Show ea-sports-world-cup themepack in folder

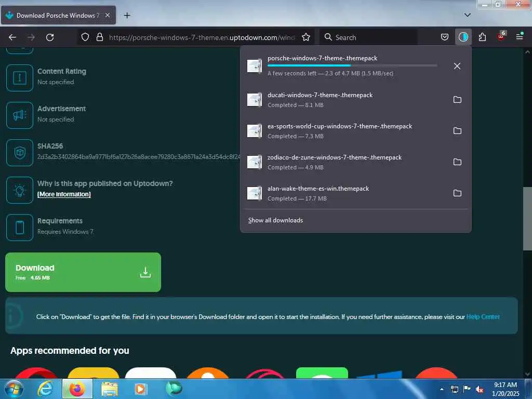(x=457, y=130)
